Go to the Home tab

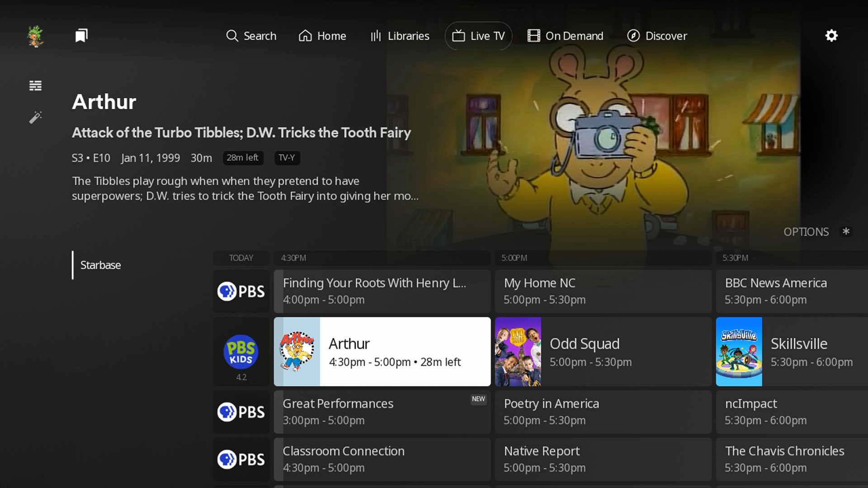click(x=322, y=36)
